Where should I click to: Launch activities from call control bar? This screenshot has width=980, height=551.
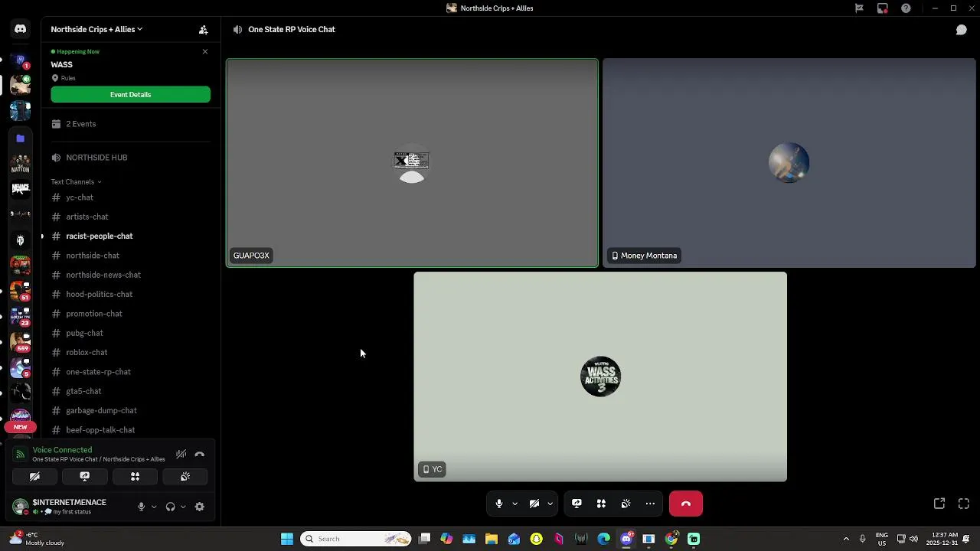pos(601,504)
